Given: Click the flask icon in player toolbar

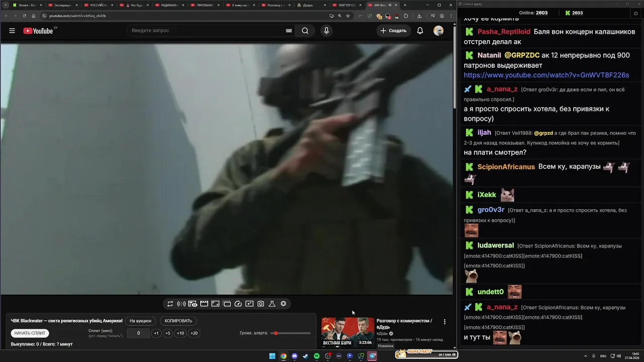Looking at the screenshot, I should (x=272, y=304).
